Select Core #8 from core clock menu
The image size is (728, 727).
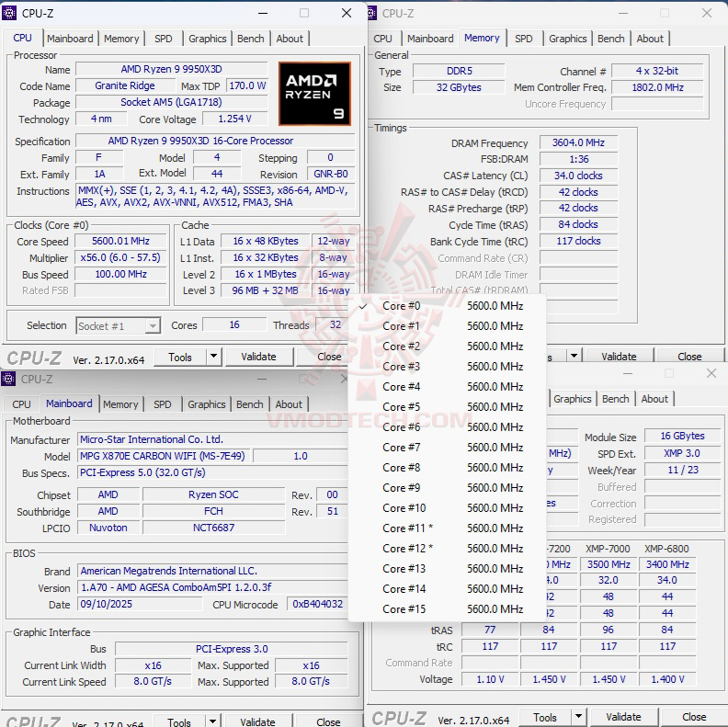tap(447, 468)
